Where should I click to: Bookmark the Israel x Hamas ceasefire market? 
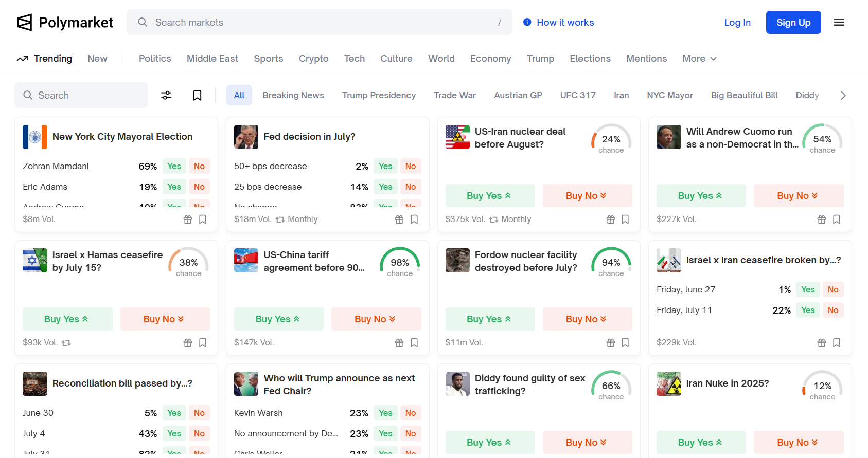coord(203,343)
